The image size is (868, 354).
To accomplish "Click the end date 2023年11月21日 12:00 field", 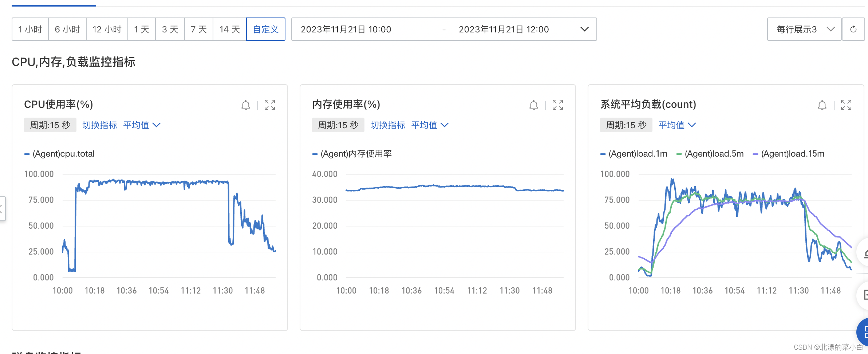I will [x=504, y=29].
